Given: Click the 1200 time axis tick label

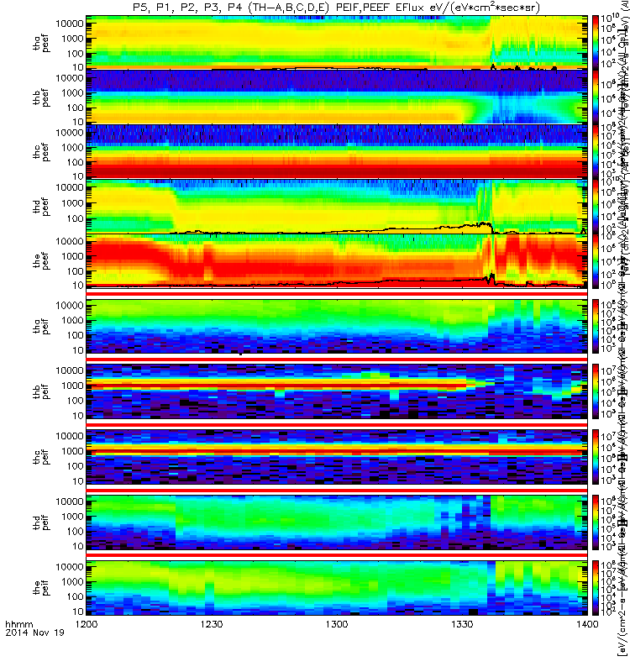Looking at the screenshot, I should click(87, 624).
